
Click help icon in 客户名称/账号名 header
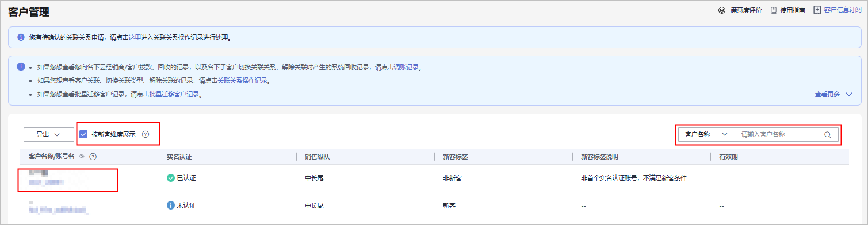click(x=93, y=156)
